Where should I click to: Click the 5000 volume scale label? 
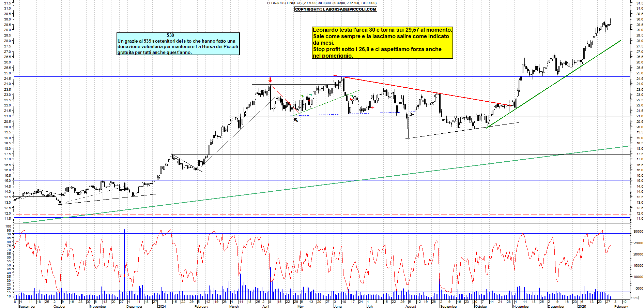(x=639, y=288)
